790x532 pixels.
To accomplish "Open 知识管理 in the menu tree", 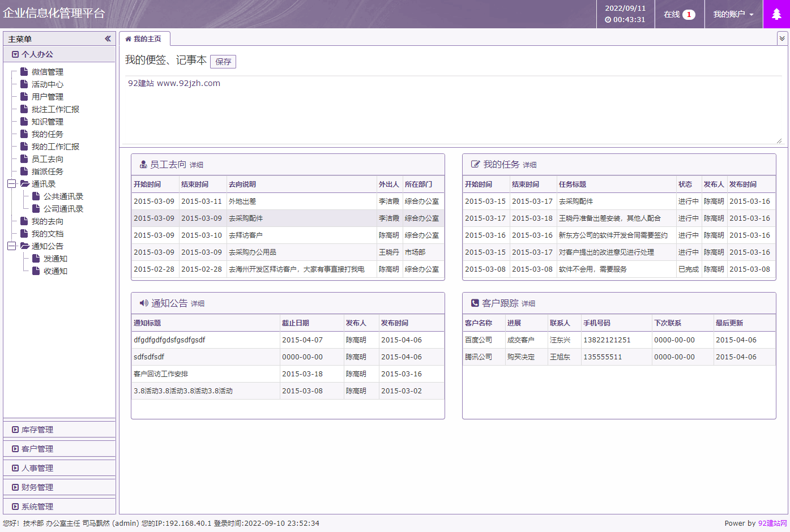I will [48, 122].
